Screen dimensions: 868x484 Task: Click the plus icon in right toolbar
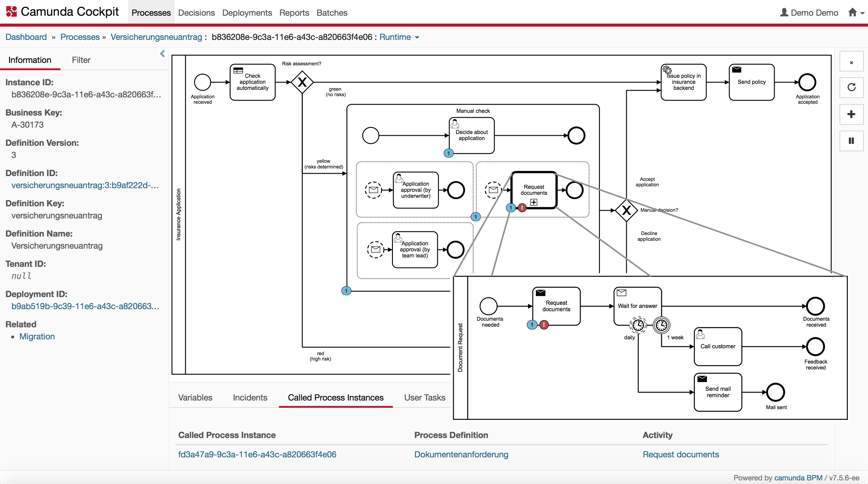pyautogui.click(x=851, y=114)
